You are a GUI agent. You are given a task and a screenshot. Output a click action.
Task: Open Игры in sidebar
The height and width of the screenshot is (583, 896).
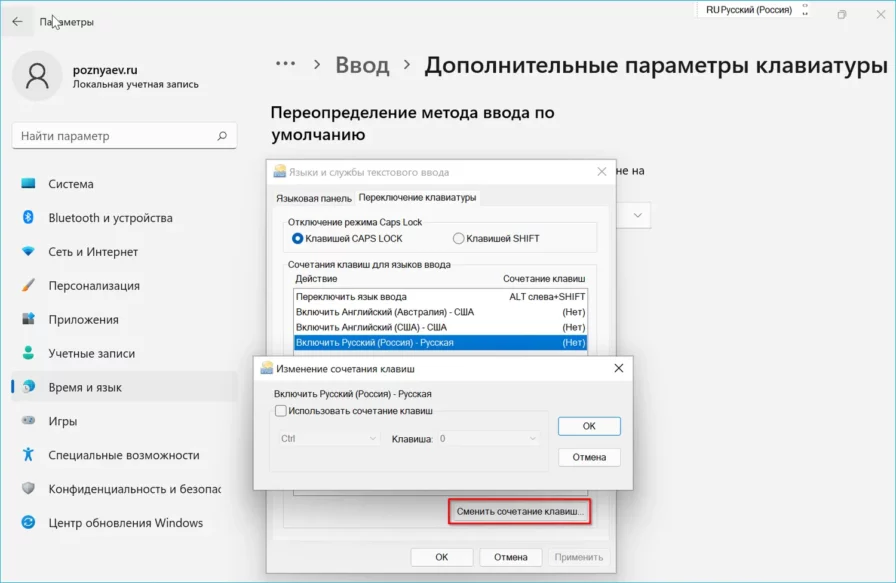125,421
